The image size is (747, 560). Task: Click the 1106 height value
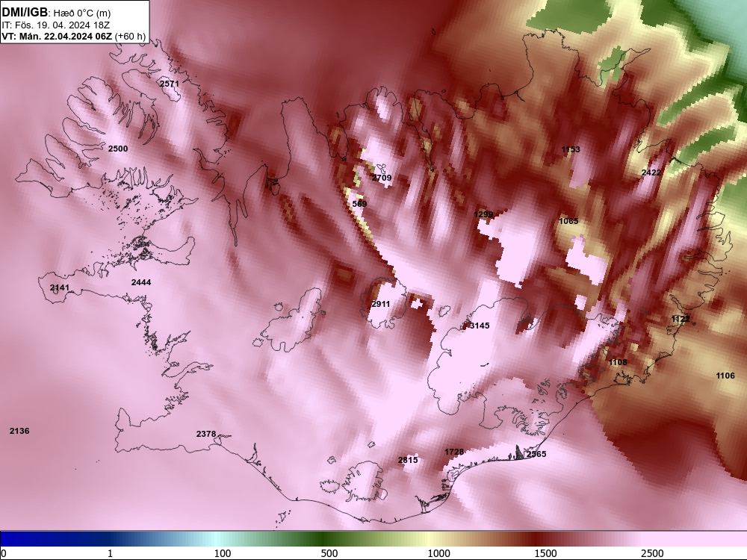(x=725, y=376)
